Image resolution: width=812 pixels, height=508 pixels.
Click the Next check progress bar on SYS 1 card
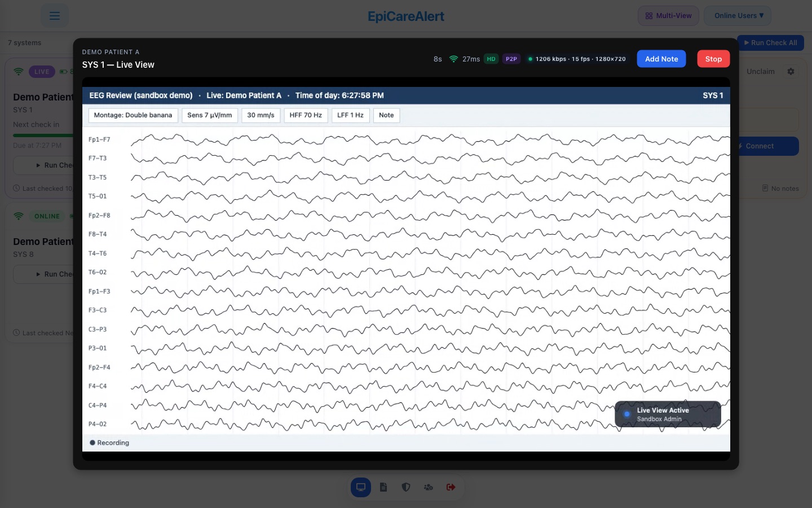tap(43, 135)
